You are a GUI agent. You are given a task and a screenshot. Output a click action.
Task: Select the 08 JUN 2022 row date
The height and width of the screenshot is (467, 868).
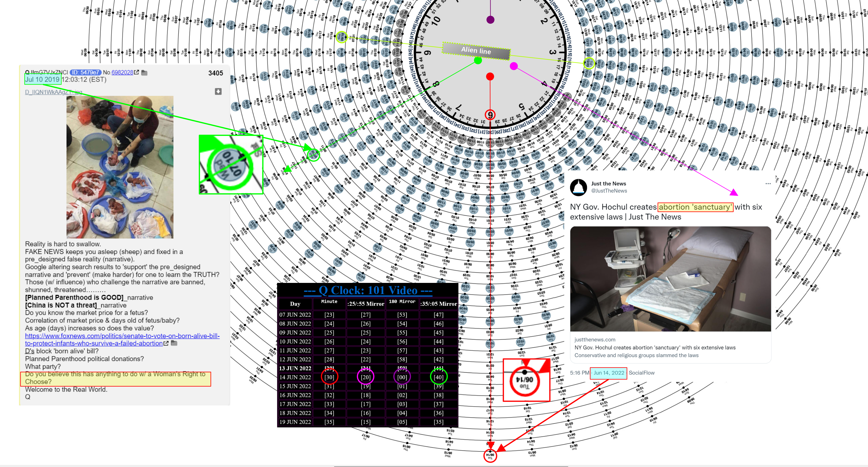(295, 324)
